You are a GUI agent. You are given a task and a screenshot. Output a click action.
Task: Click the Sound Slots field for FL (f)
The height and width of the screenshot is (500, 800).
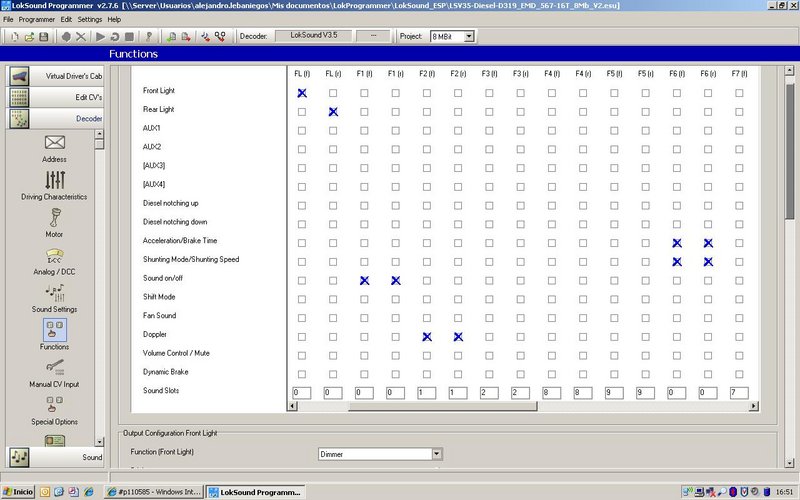pyautogui.click(x=302, y=393)
